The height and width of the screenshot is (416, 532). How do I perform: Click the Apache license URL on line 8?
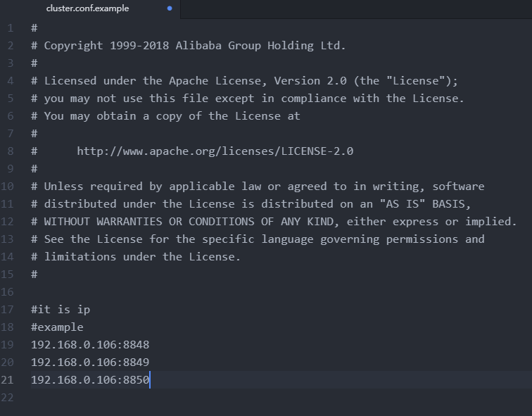215,151
